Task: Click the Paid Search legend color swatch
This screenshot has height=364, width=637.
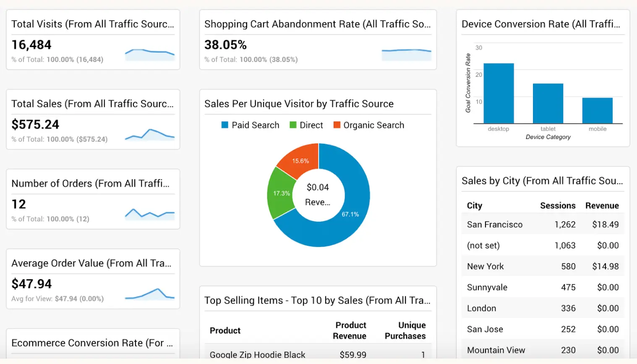Action: click(224, 125)
